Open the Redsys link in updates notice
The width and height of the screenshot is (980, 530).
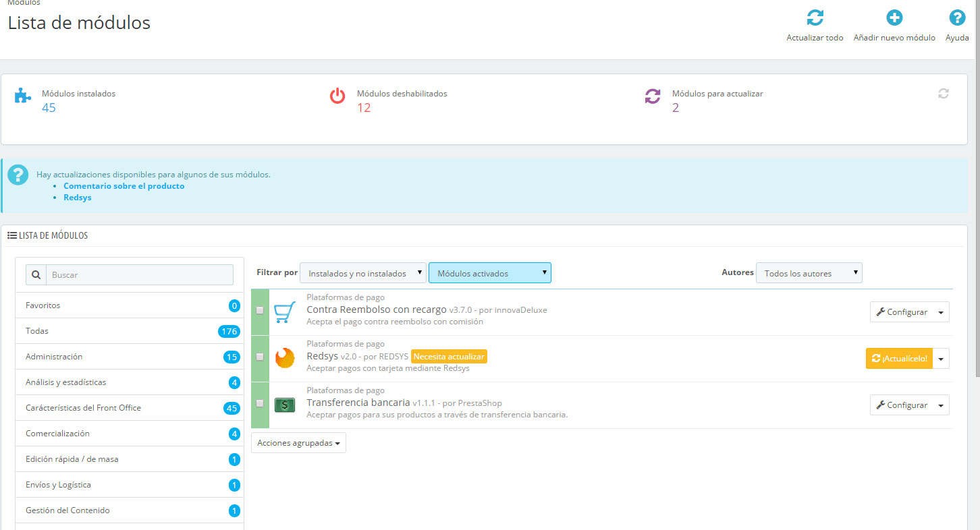pos(78,198)
